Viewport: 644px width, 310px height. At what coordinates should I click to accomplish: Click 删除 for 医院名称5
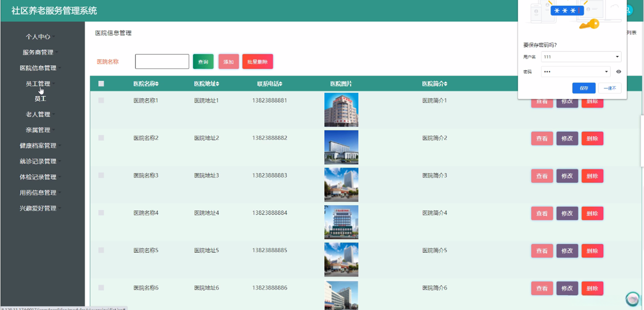[x=592, y=251]
